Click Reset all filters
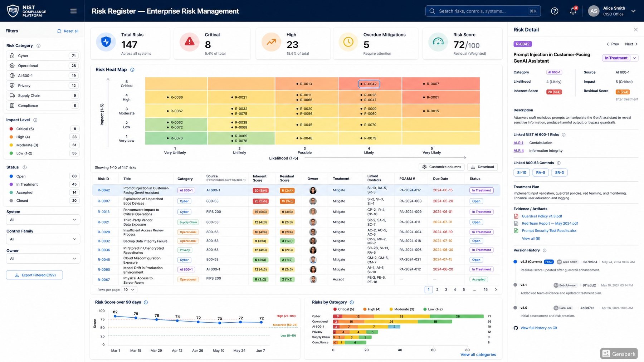Viewport: 644px width, 362px height. point(68,31)
